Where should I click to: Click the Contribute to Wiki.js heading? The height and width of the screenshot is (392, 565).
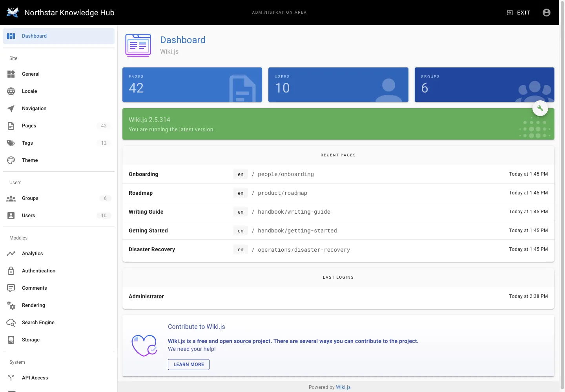pos(197,327)
